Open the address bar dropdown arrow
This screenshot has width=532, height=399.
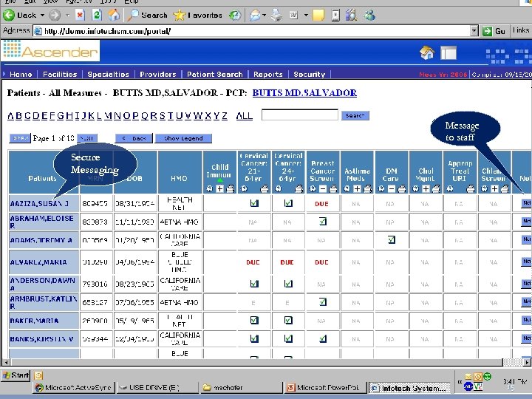[x=474, y=31]
